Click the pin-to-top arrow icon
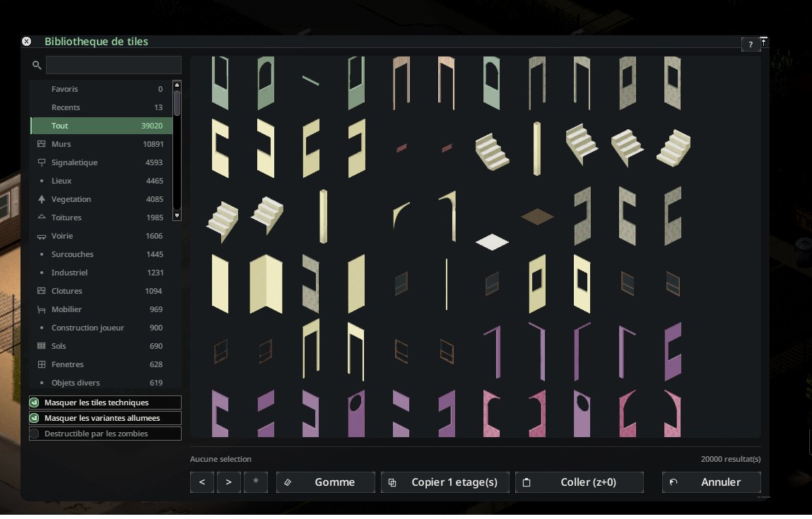The image size is (812, 519). (764, 42)
